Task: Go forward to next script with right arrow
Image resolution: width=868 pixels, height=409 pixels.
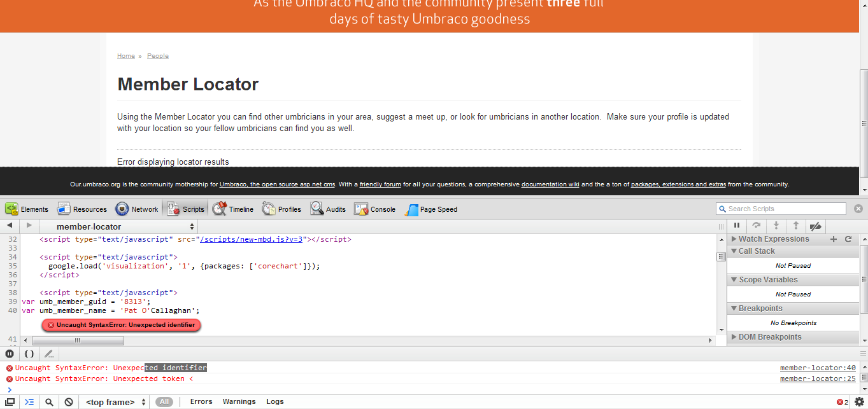Action: [29, 226]
